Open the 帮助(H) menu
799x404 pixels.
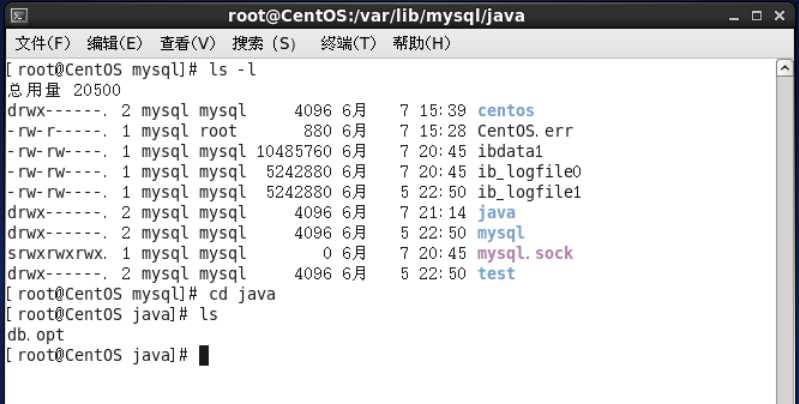[x=421, y=43]
